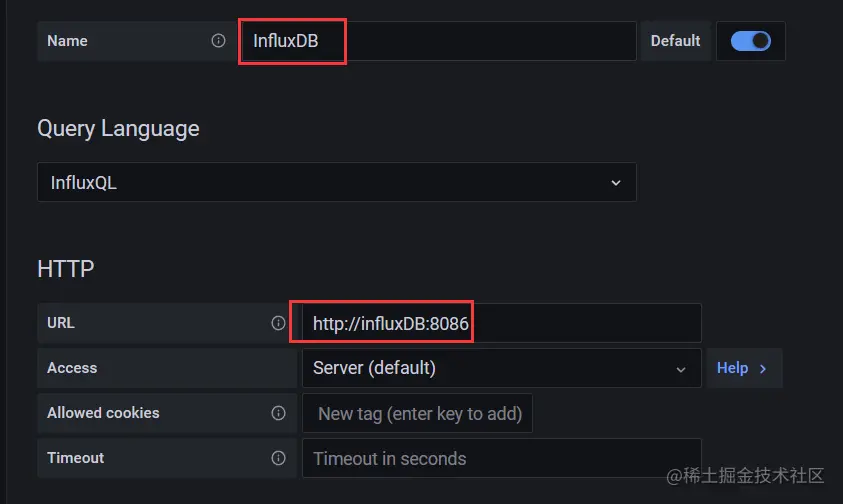
Task: Click the URL field with http://influxDB:8086
Action: click(500, 323)
